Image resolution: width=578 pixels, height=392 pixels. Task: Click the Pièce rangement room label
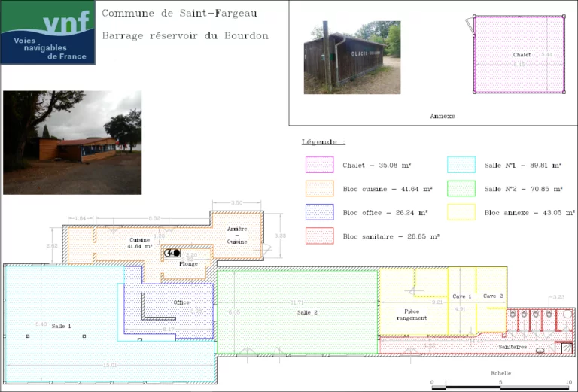tap(412, 314)
